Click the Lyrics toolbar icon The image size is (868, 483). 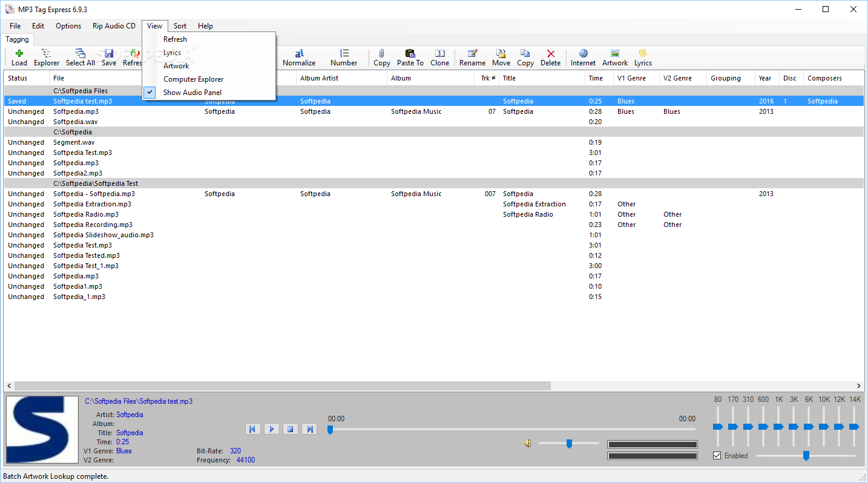point(643,54)
